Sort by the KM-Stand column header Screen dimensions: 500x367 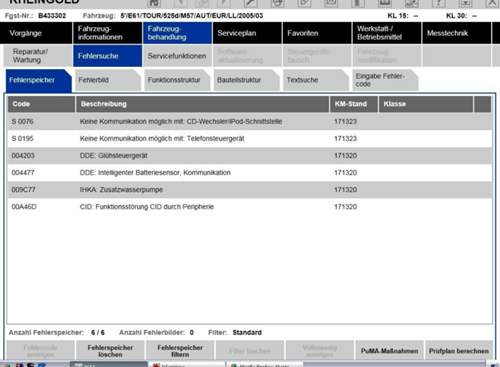tap(354, 104)
